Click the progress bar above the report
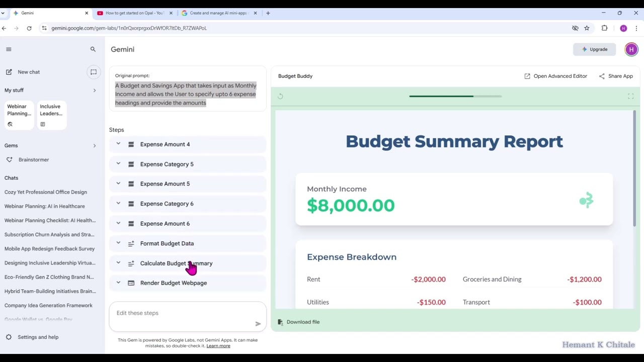Image resolution: width=644 pixels, height=362 pixels. 455,96
